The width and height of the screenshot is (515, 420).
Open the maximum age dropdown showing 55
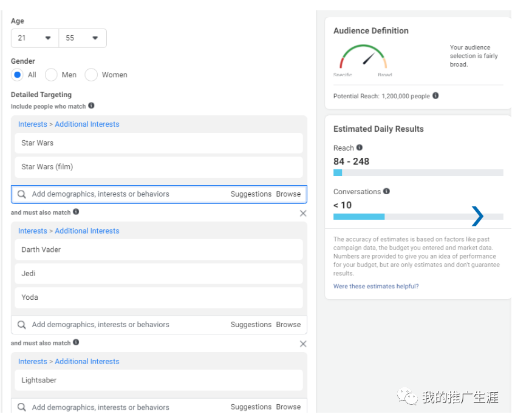click(83, 38)
